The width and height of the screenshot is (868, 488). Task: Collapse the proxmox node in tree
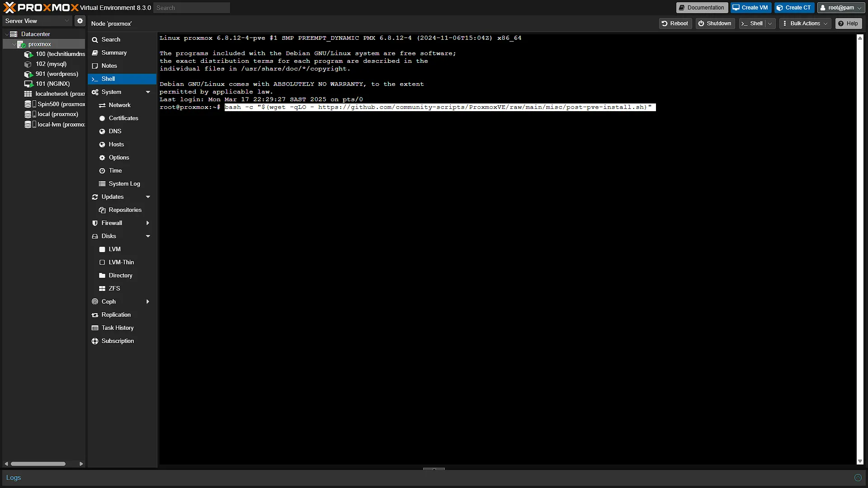click(x=14, y=44)
